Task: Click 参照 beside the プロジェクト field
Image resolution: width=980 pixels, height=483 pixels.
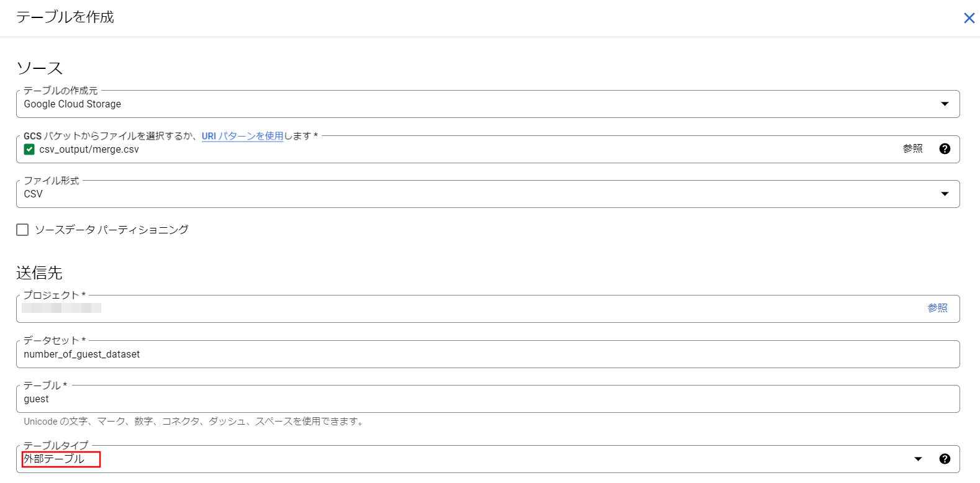Action: click(938, 307)
